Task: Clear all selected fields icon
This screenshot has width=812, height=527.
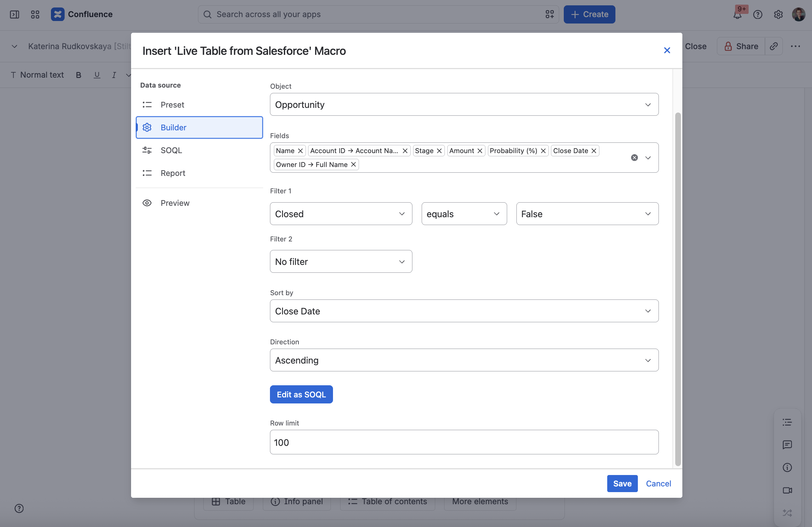Action: 634,158
